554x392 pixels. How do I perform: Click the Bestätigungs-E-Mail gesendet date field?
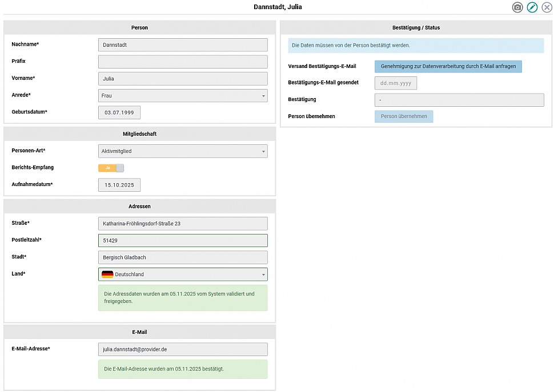coord(395,83)
